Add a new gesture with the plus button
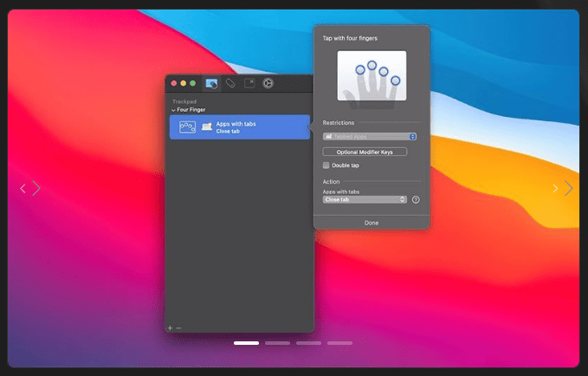 [171, 328]
